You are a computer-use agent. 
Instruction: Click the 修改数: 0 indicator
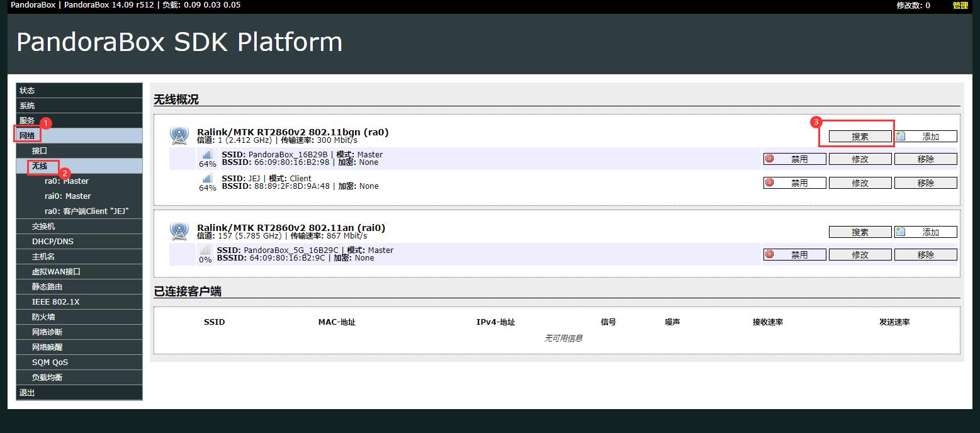tap(913, 5)
